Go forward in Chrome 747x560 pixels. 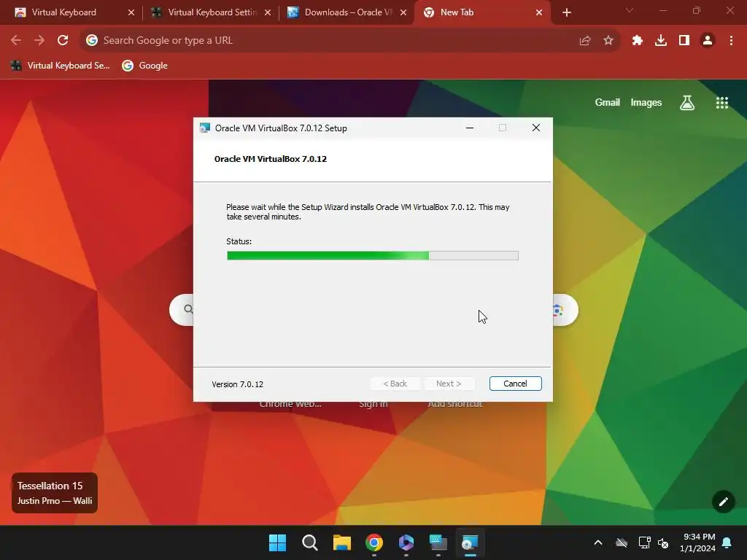tap(39, 41)
